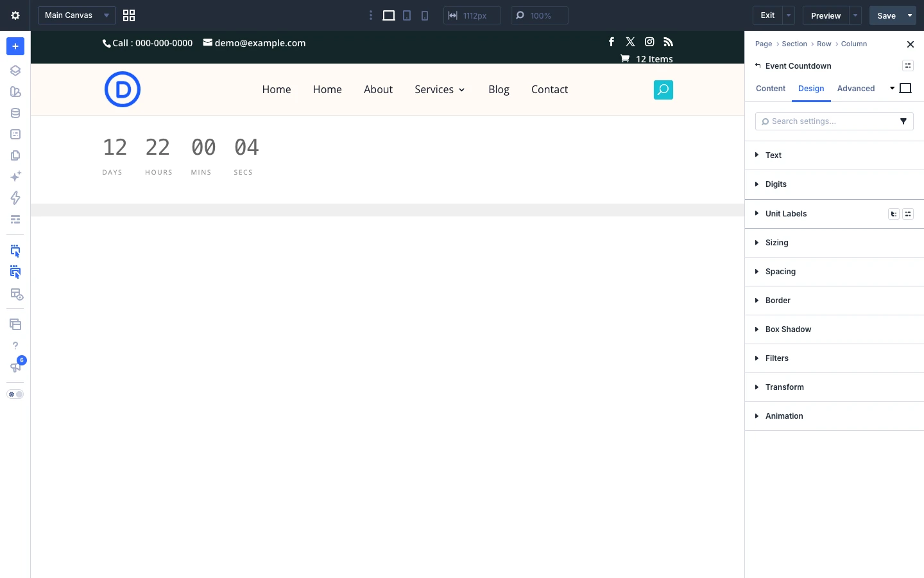Open the database-shaped icon in the left sidebar

(x=15, y=113)
